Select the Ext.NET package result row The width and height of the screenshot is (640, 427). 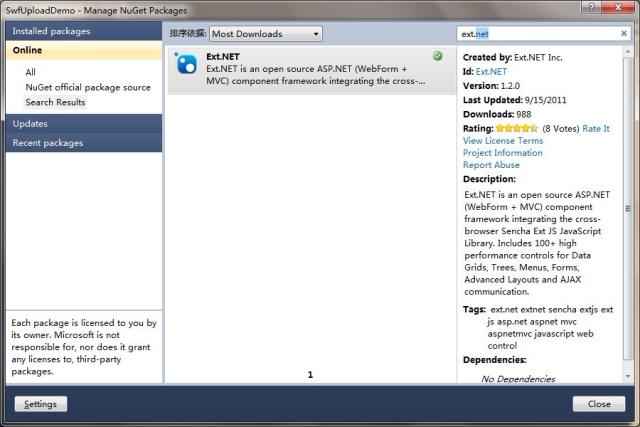tap(312, 71)
